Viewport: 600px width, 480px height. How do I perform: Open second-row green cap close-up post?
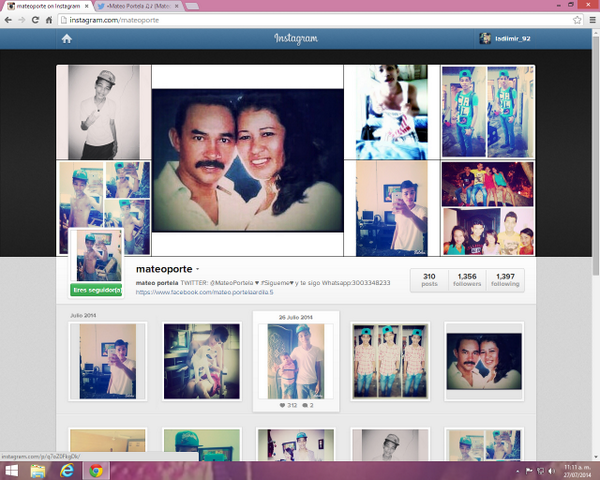click(202, 444)
